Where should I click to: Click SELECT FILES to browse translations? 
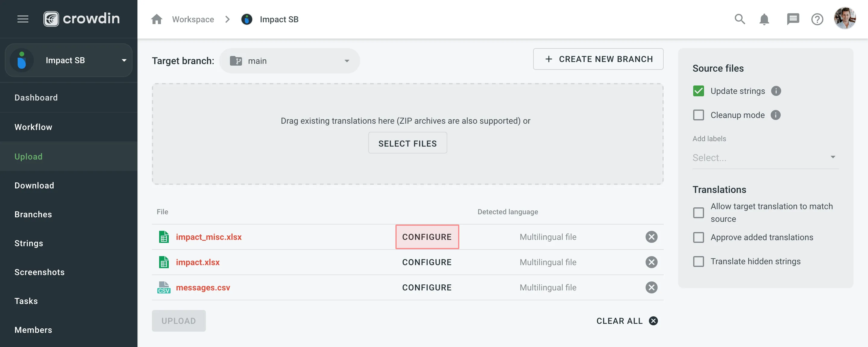pyautogui.click(x=407, y=143)
